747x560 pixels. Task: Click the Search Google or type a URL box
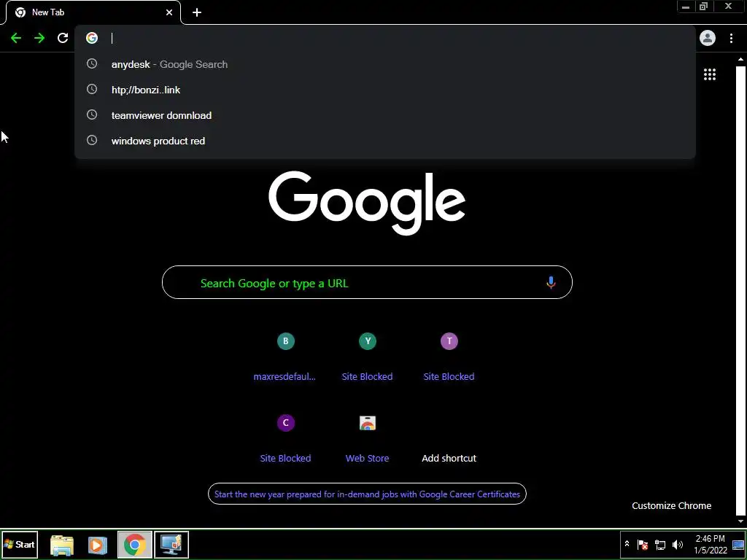click(367, 282)
